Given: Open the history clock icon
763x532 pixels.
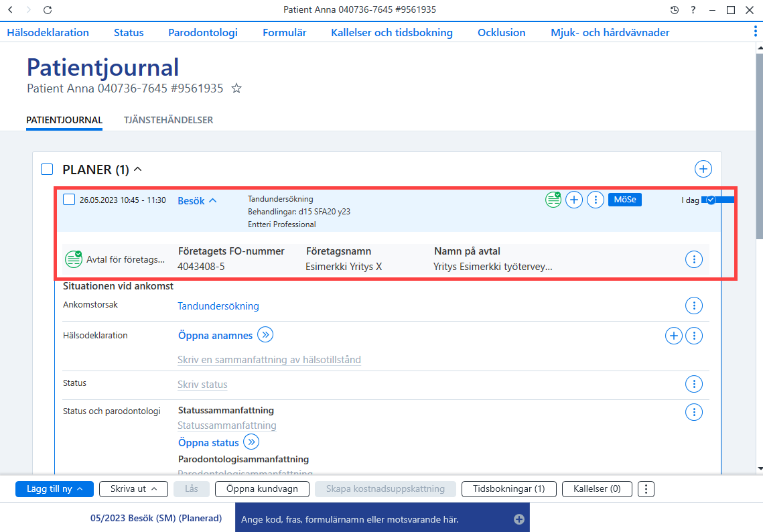Looking at the screenshot, I should pos(675,10).
